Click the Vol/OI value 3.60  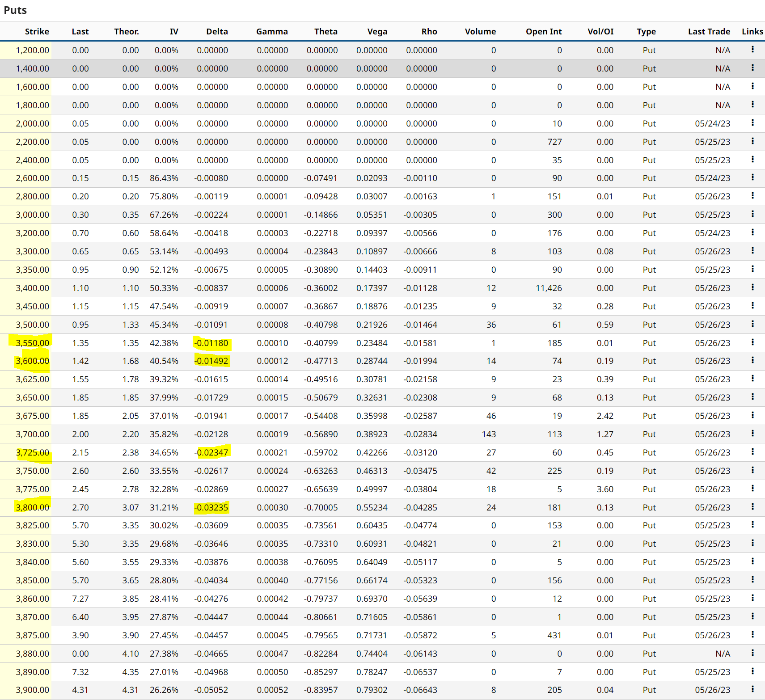pyautogui.click(x=605, y=489)
